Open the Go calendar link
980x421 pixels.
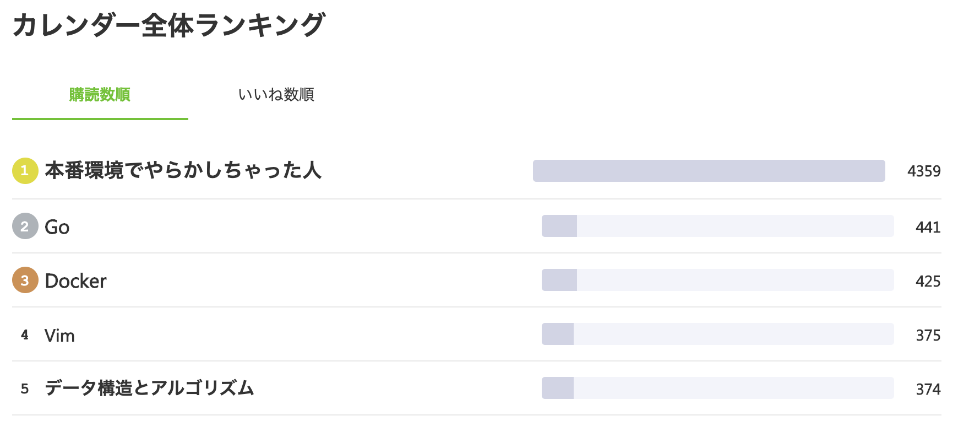[57, 227]
